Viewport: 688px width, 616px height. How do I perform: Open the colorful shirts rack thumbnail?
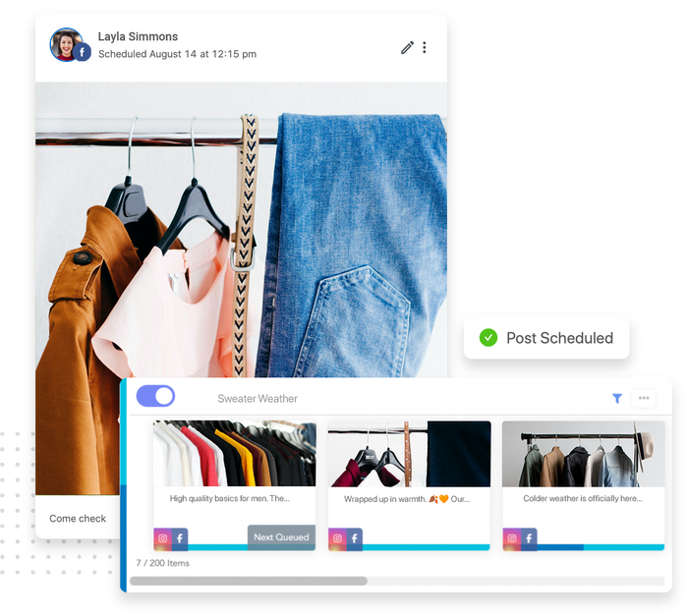click(x=234, y=454)
